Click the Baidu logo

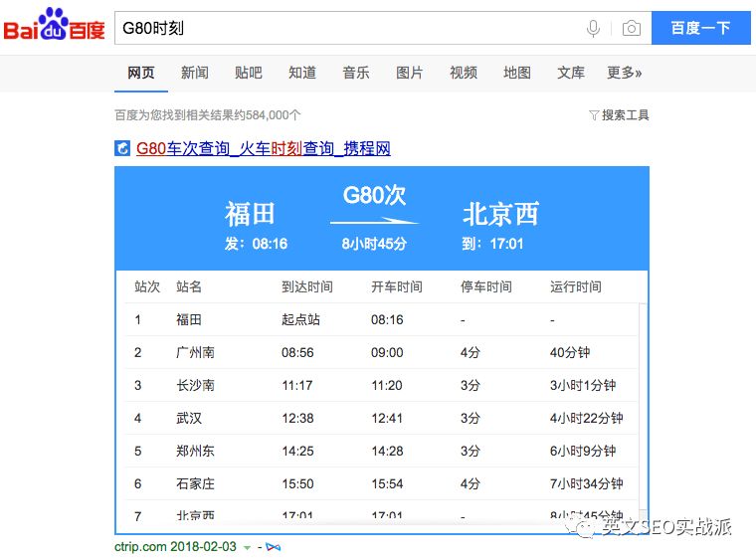[54, 25]
